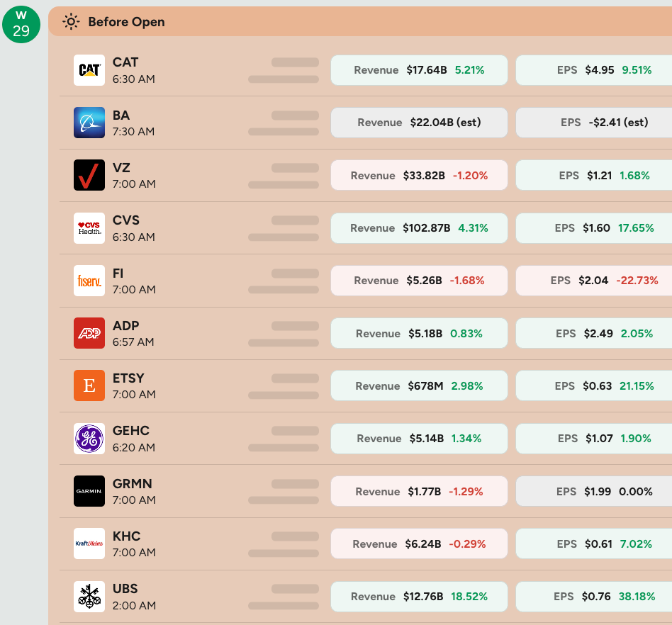Click CAT EPS $4.95 card

(x=594, y=70)
